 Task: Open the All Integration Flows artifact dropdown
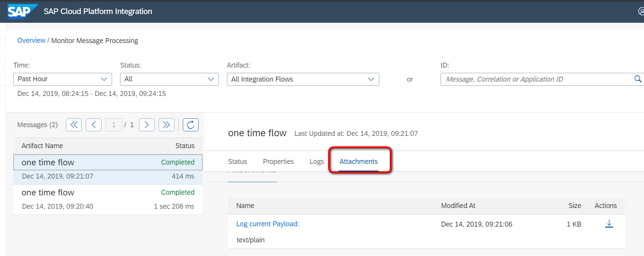[x=303, y=79]
